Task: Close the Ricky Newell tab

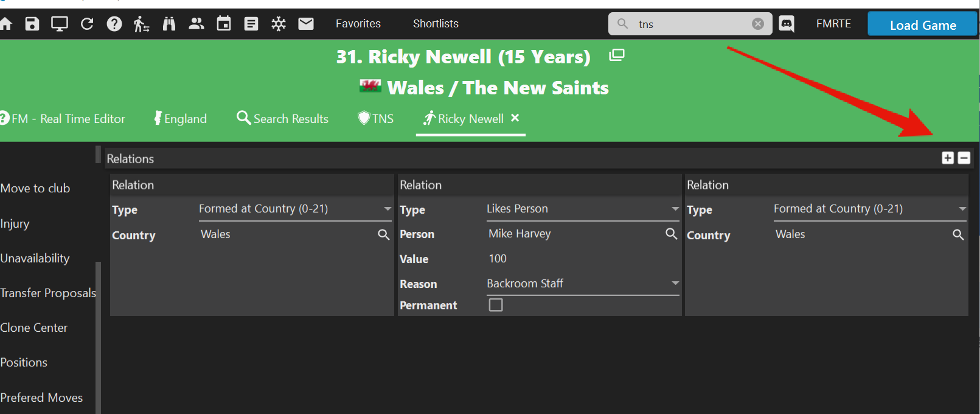Action: 515,118
